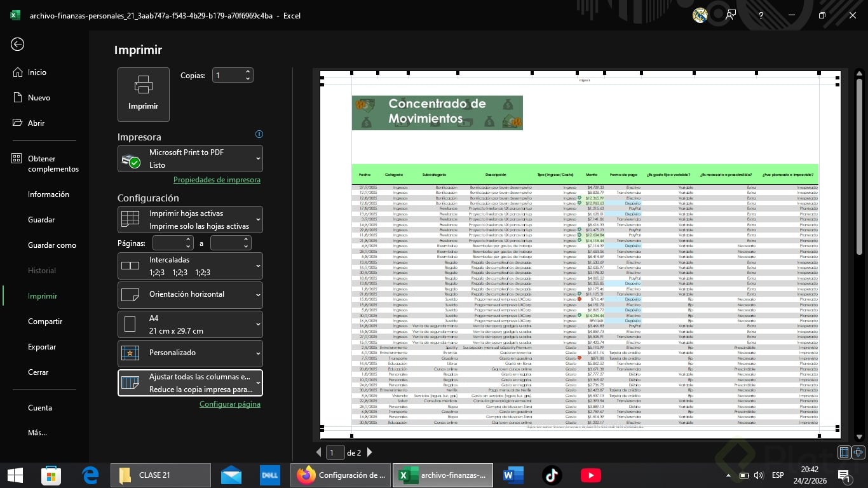Click the print preview page thumbnail
Image resolution: width=868 pixels, height=488 pixels.
580,254
